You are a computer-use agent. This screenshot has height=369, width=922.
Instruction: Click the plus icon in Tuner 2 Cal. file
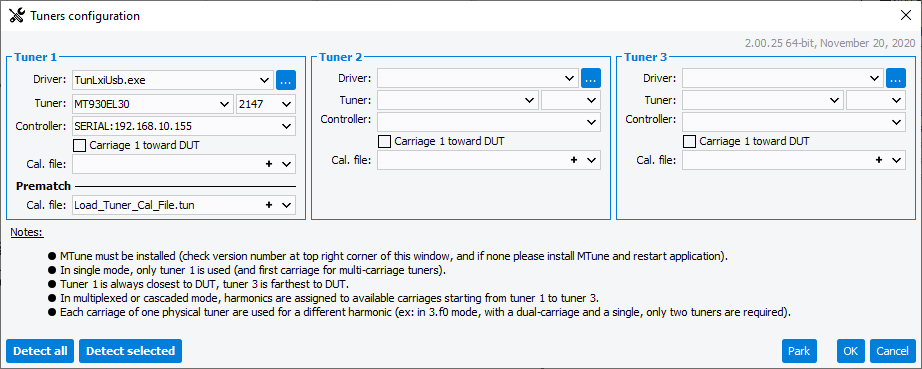pos(574,160)
